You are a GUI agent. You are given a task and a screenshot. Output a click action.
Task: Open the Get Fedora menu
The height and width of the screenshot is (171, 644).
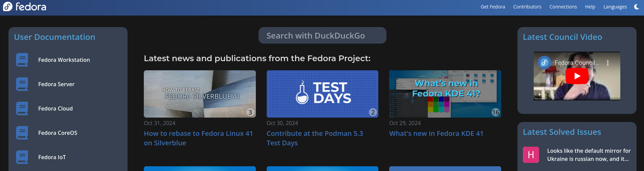(x=493, y=7)
